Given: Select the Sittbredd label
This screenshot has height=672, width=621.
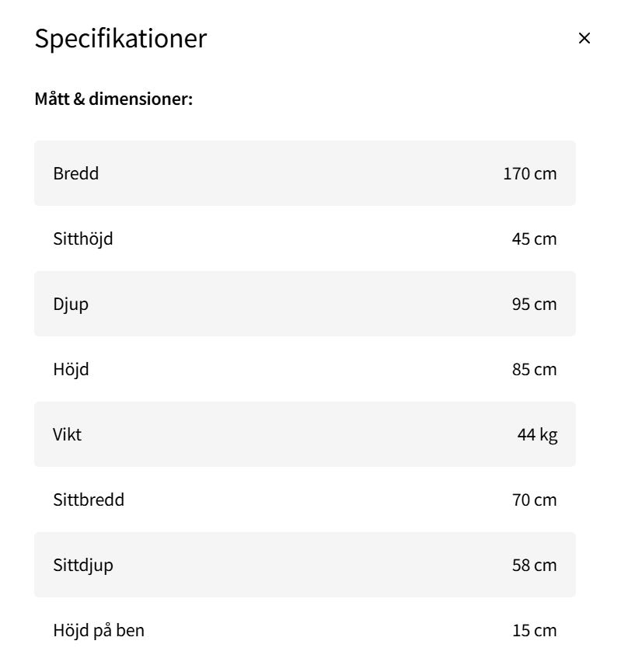Looking at the screenshot, I should tap(89, 500).
